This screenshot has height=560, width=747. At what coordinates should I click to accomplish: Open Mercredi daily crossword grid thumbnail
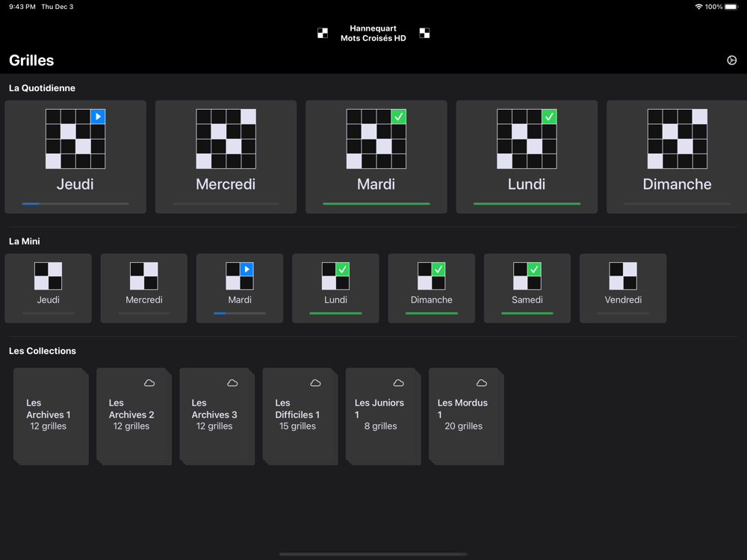(x=226, y=139)
